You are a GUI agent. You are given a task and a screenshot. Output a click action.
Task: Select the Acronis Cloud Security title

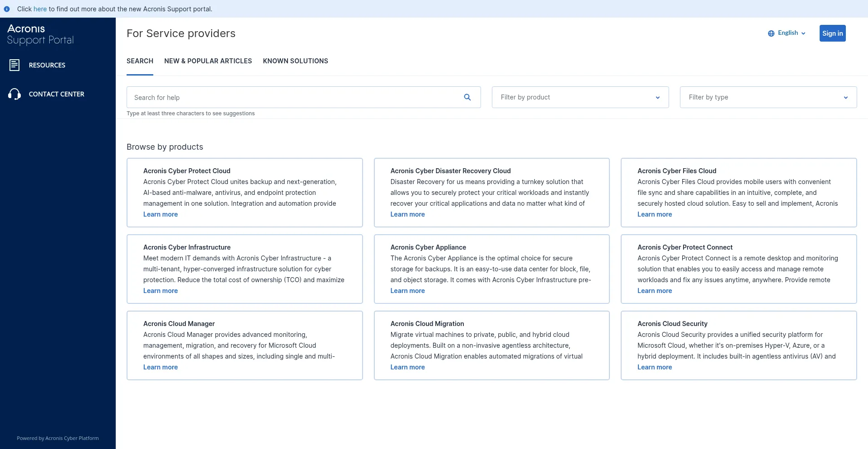(x=672, y=324)
